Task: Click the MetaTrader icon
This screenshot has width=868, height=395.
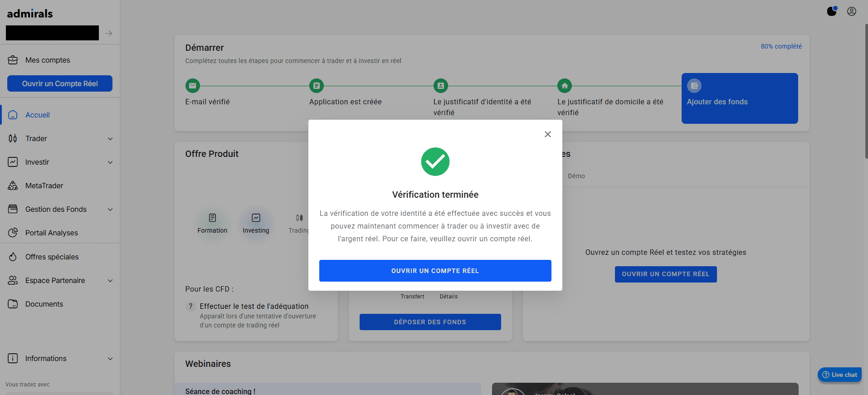Action: click(x=13, y=185)
